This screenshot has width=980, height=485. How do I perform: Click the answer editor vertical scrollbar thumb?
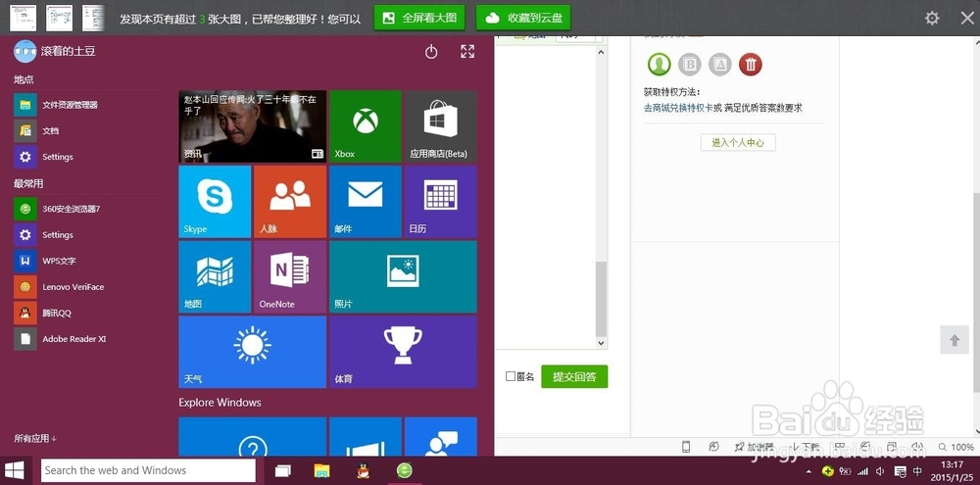[601, 299]
